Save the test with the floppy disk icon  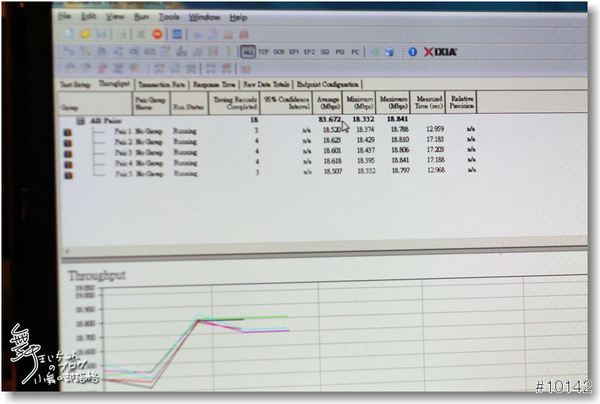[101, 34]
